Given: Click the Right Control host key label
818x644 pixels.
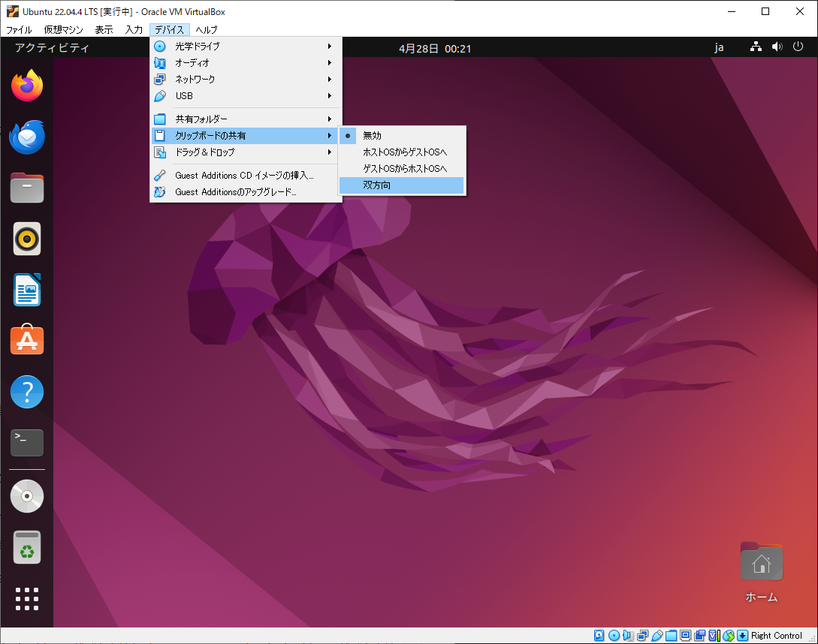Looking at the screenshot, I should [x=776, y=635].
